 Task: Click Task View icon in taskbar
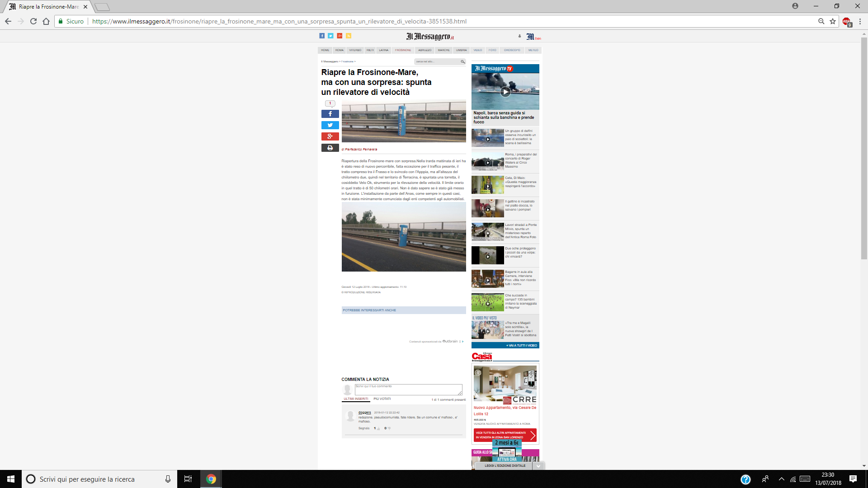(x=188, y=479)
